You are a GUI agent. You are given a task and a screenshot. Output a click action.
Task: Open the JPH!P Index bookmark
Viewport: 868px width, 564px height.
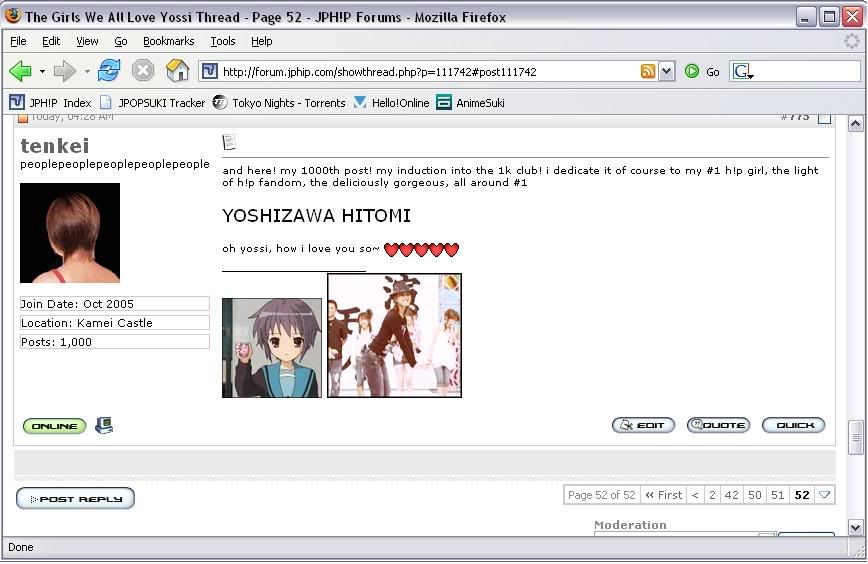pyautogui.click(x=50, y=102)
